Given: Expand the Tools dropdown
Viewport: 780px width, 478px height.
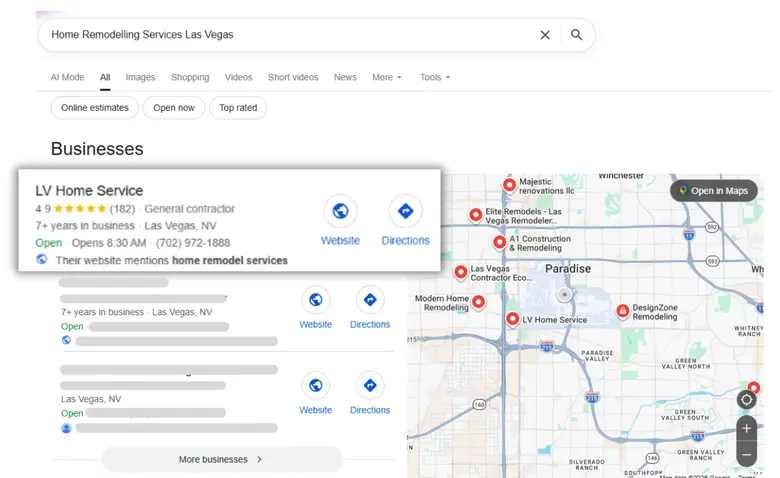Looking at the screenshot, I should (x=435, y=77).
